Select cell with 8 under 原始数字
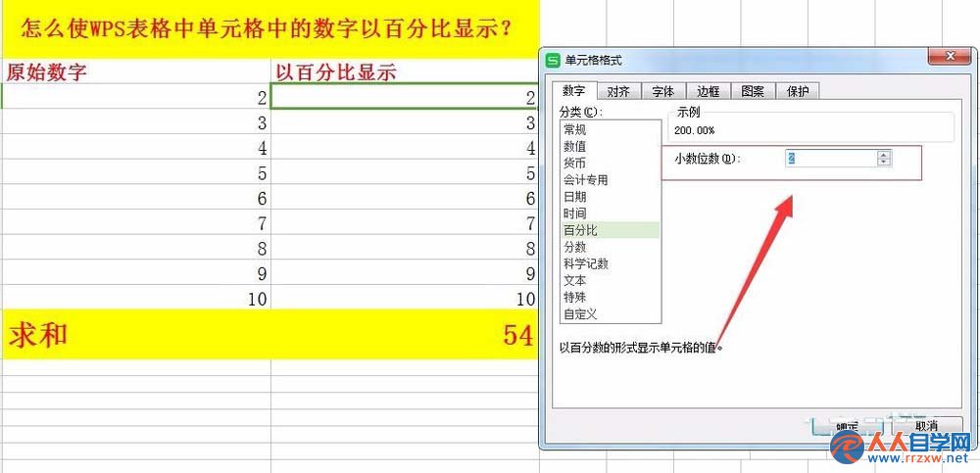This screenshot has height=473, width=980. [137, 248]
